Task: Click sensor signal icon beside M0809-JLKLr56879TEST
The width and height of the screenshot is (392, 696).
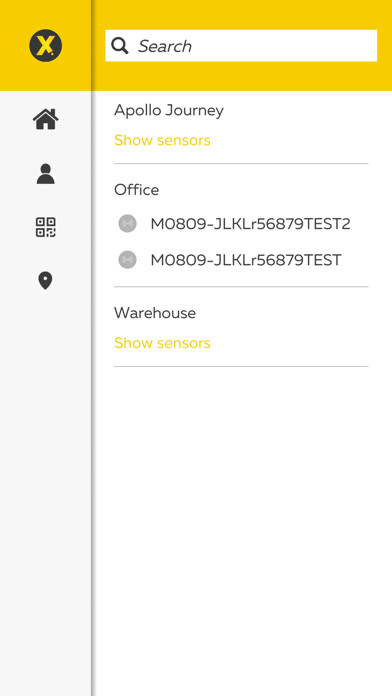Action: pos(127,260)
